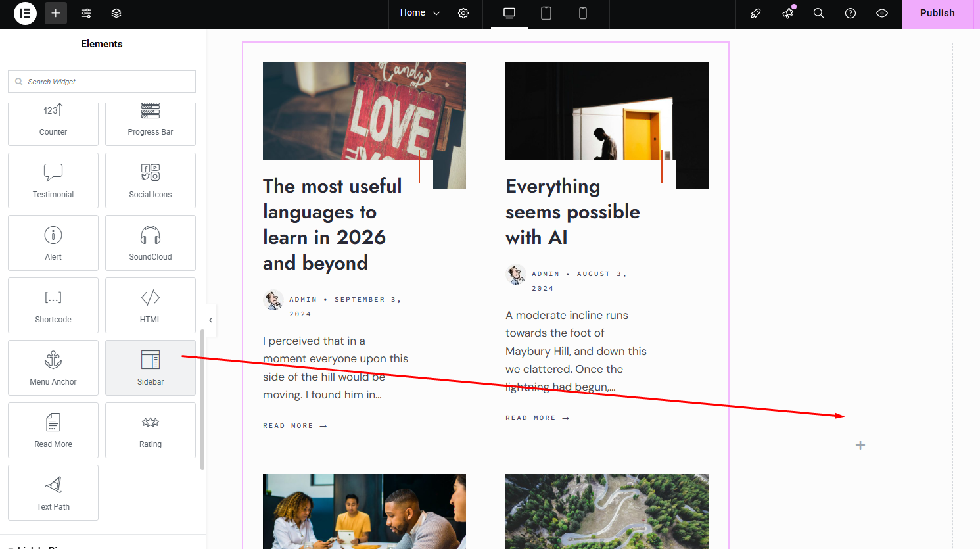This screenshot has height=549, width=980.
Task: Click the Add Element plus button
Action: click(x=56, y=13)
